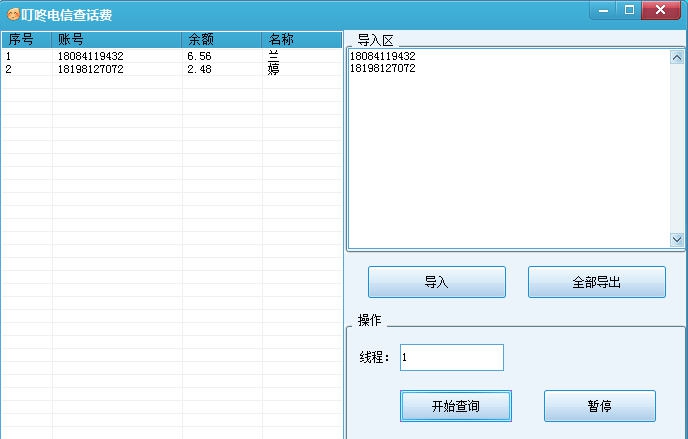
Task: Click 18084119432 line in import area
Action: [382, 56]
